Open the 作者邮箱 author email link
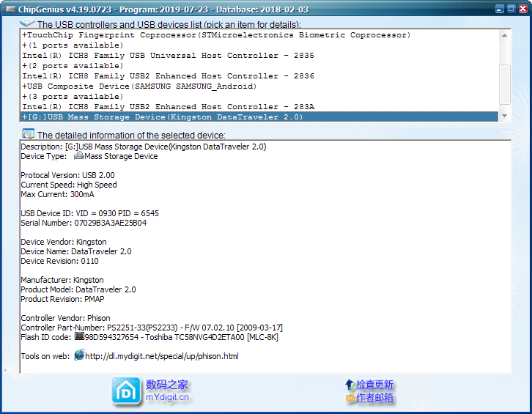Image resolution: width=532 pixels, height=414 pixels. pyautogui.click(x=374, y=397)
